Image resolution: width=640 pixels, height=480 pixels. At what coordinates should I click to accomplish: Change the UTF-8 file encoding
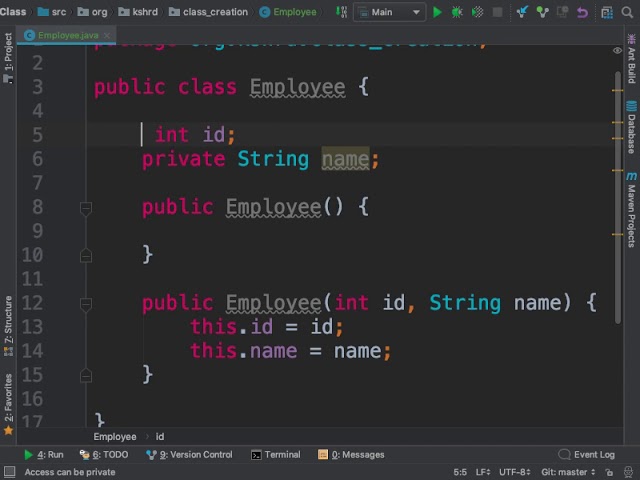515,472
